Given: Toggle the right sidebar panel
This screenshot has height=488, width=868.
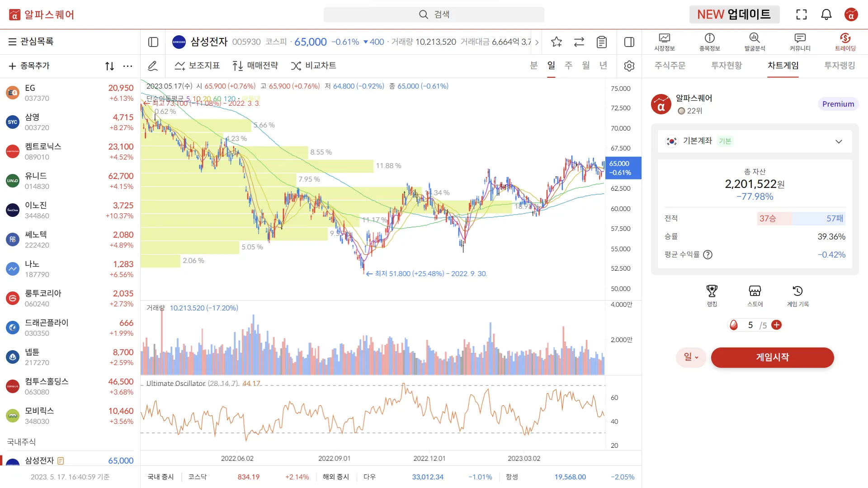Looking at the screenshot, I should click(x=629, y=42).
